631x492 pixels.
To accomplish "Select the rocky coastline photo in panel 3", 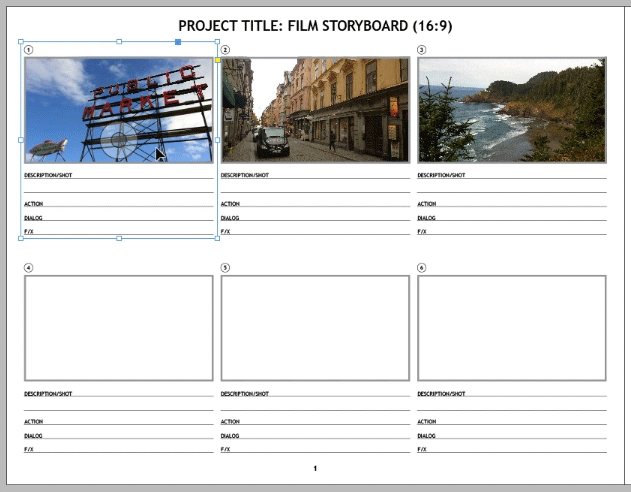I will [512, 110].
